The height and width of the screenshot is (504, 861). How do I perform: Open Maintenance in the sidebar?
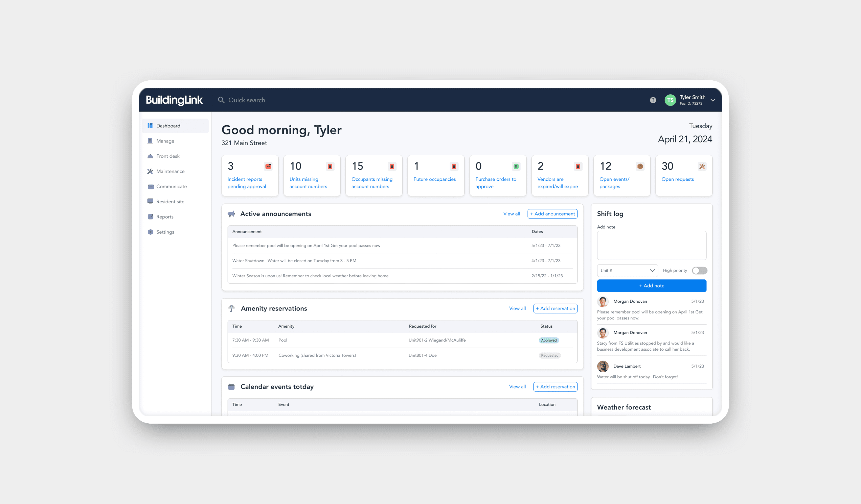(x=170, y=171)
